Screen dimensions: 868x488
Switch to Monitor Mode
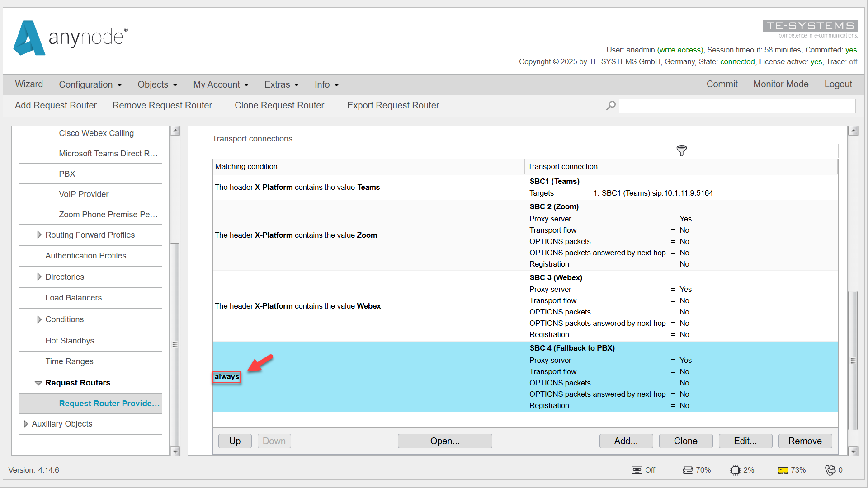click(x=781, y=84)
